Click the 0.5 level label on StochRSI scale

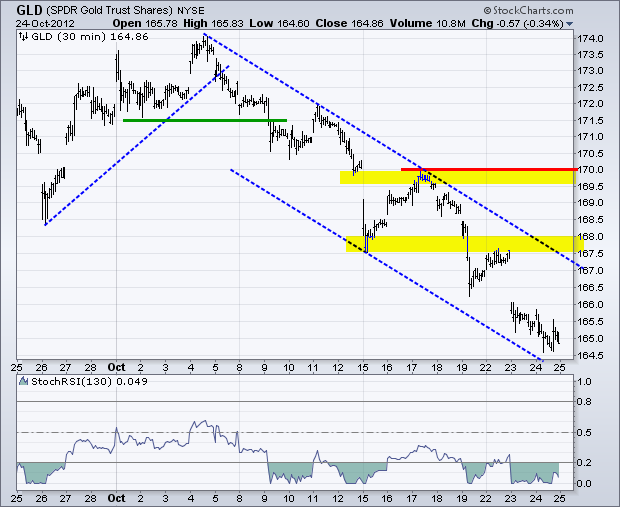584,433
